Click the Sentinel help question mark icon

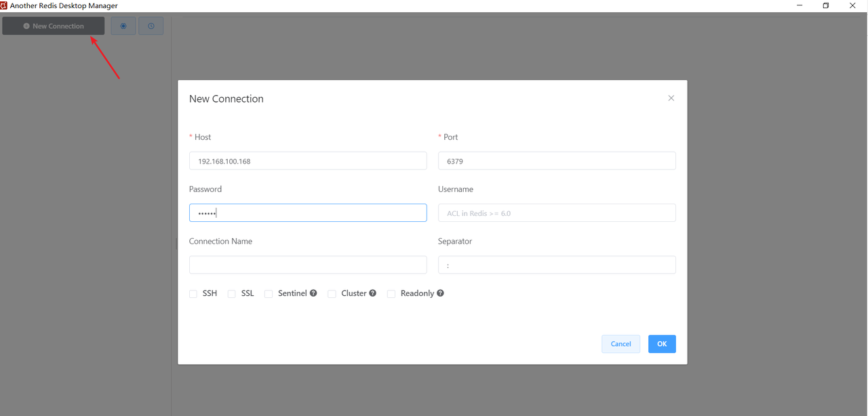click(x=313, y=293)
